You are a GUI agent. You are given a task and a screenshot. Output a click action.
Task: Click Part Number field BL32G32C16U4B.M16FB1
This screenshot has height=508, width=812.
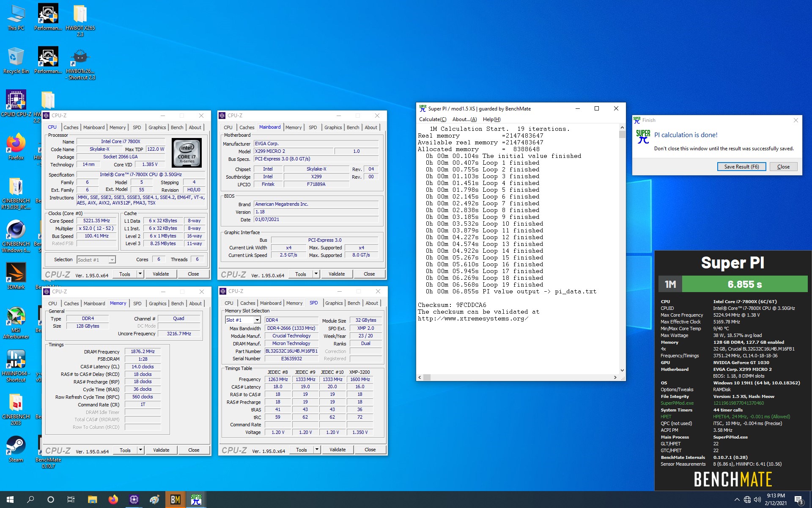coord(291,351)
